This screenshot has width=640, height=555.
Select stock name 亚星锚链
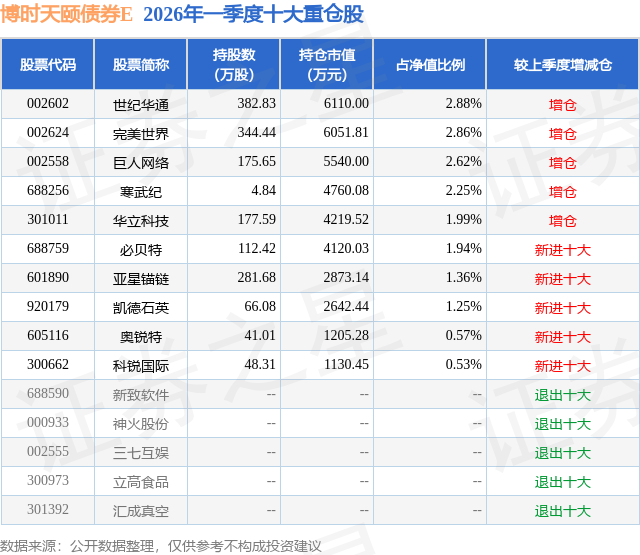point(141,279)
